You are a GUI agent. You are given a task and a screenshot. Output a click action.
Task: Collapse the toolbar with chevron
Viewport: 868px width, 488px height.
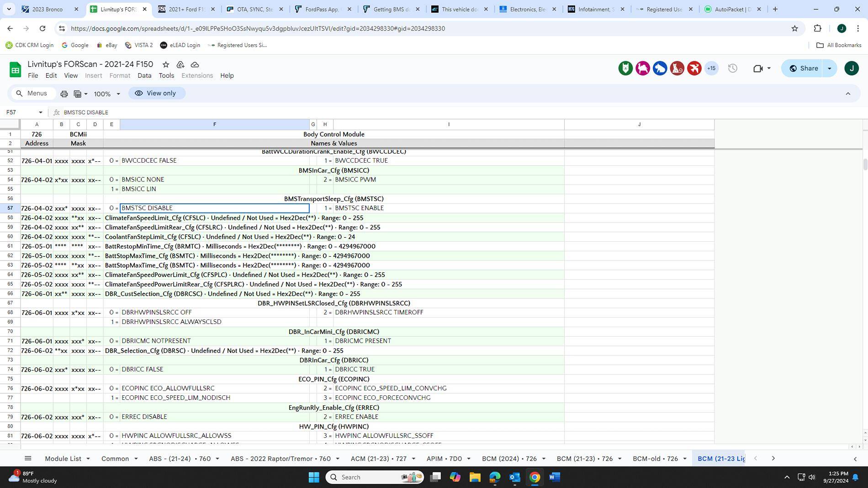click(848, 94)
